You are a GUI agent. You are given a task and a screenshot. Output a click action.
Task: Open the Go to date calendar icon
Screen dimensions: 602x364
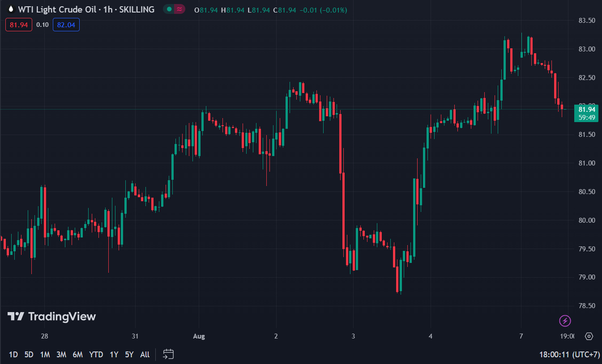[x=168, y=354]
